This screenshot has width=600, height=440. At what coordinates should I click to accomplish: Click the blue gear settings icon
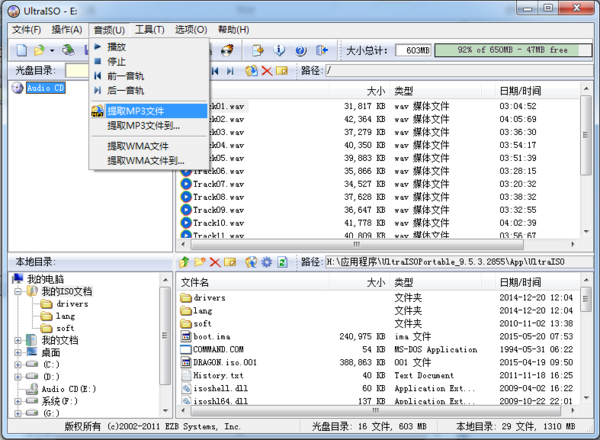(267, 262)
